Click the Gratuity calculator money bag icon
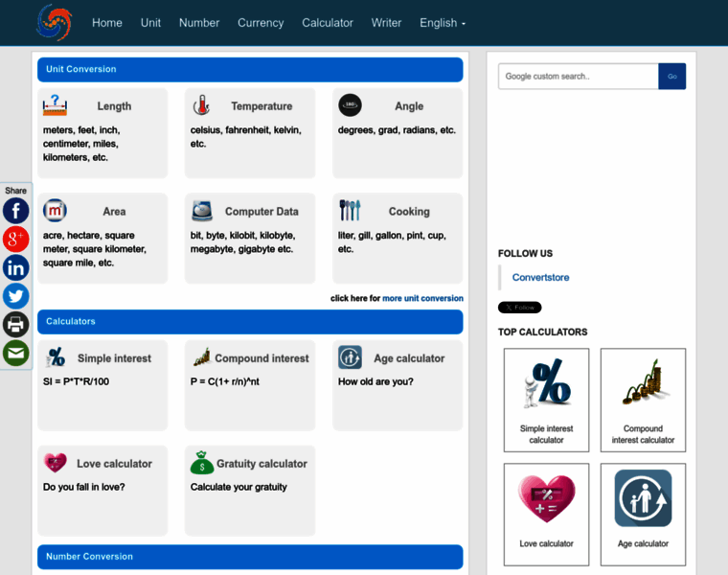Screen dimensions: 728x575 click(202, 463)
